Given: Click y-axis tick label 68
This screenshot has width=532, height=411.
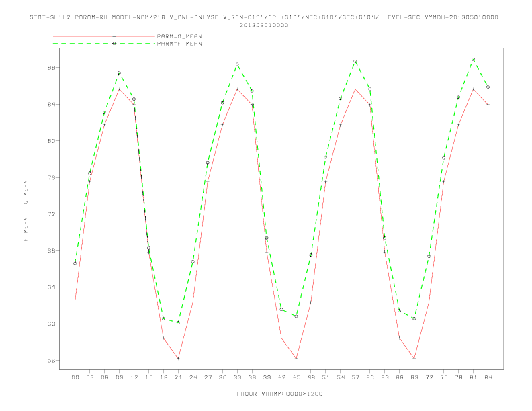Looking at the screenshot, I should click(x=52, y=250).
